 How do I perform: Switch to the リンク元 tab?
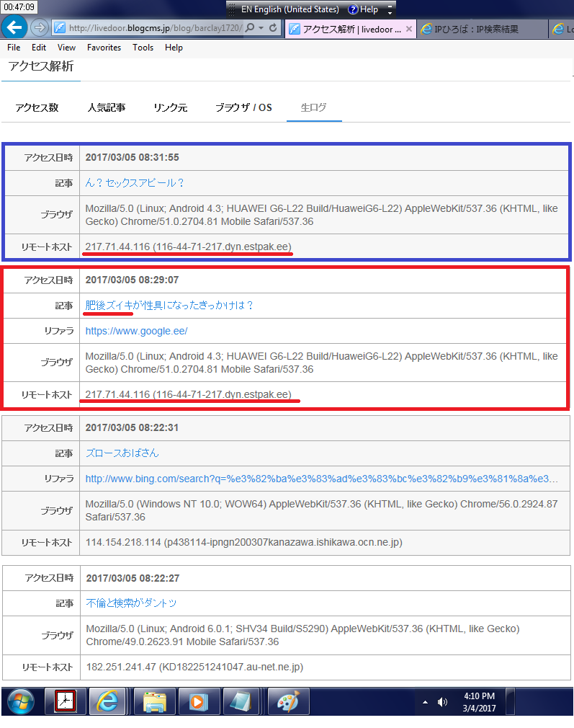pos(171,107)
